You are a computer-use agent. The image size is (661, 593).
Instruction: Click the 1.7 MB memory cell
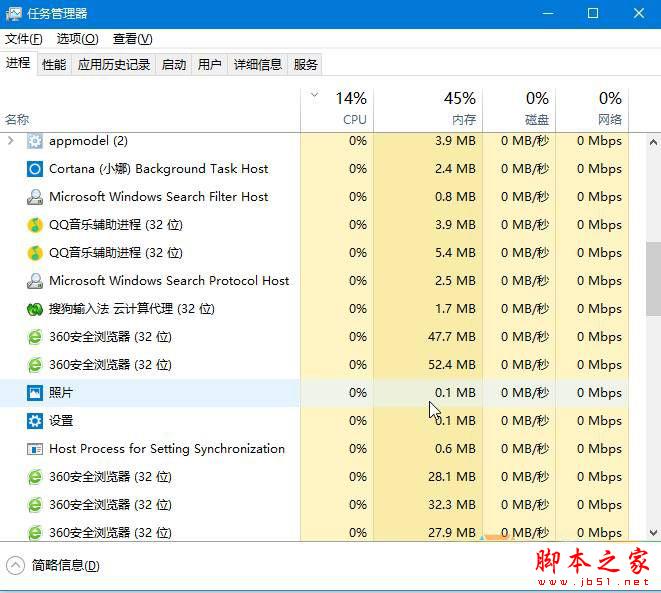click(428, 309)
